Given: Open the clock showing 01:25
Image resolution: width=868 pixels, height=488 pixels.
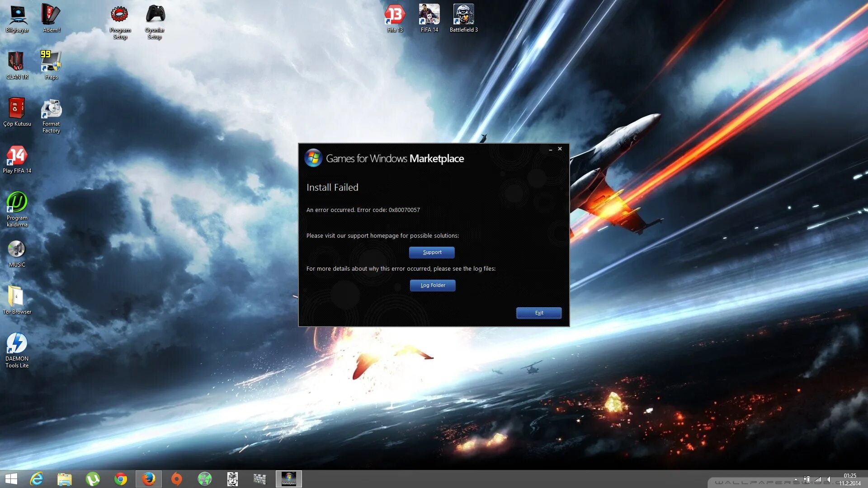Looking at the screenshot, I should (x=850, y=479).
